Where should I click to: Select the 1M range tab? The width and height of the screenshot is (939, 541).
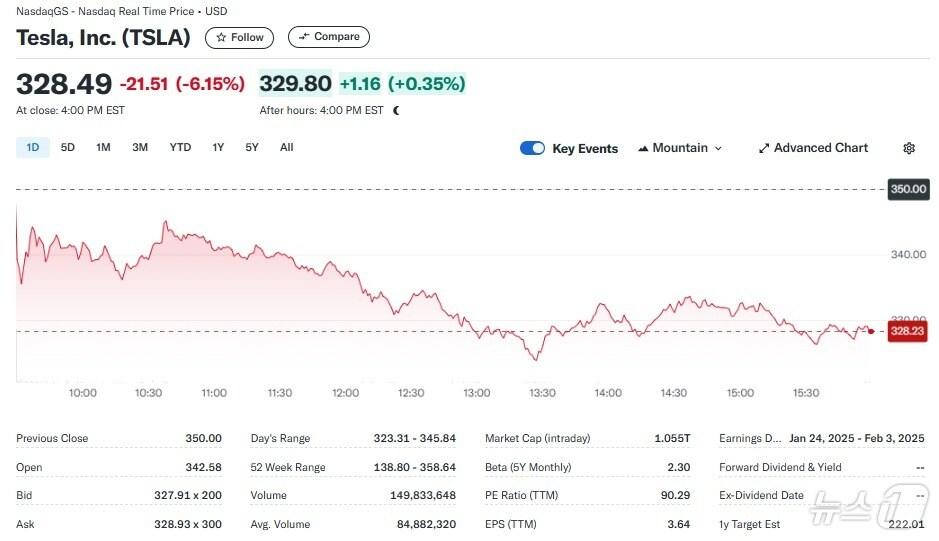coord(103,148)
